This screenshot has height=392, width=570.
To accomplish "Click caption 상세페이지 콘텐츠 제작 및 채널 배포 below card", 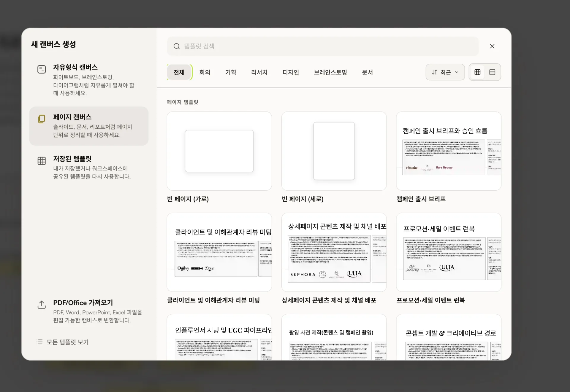I will click(329, 300).
